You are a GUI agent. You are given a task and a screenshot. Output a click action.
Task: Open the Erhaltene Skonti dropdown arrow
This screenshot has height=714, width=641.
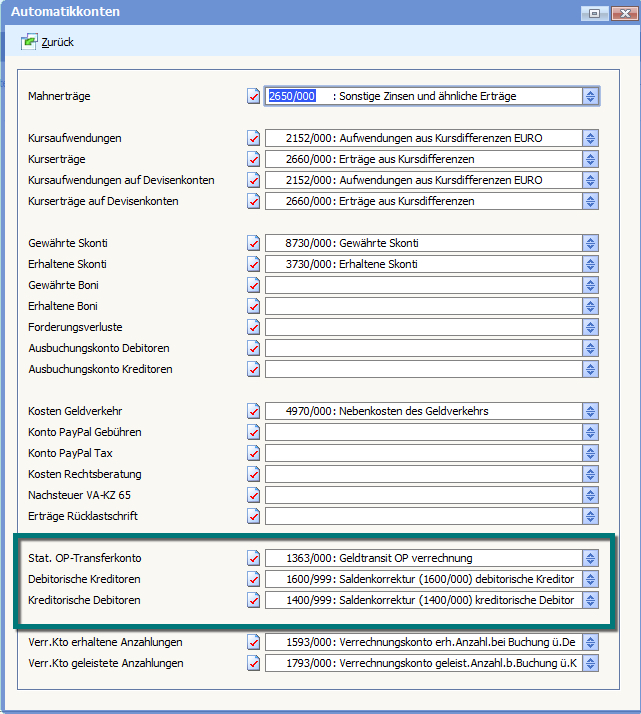pyautogui.click(x=591, y=264)
